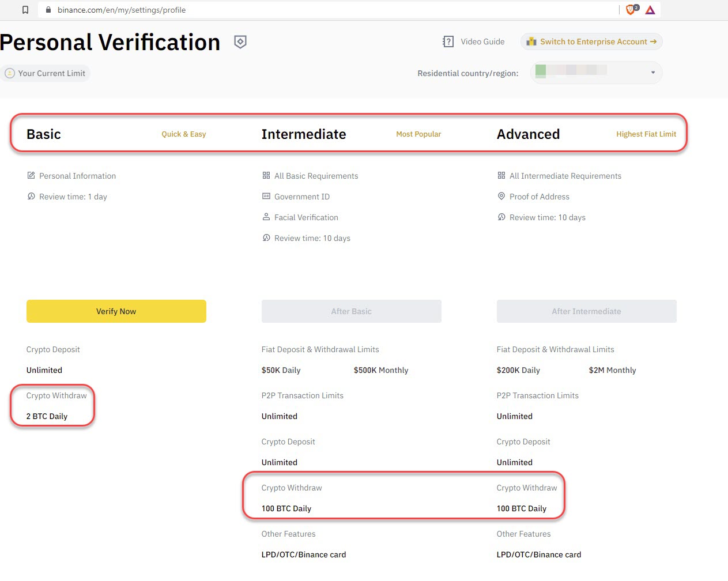Click 100 BTC Daily under Advanced
728x581 pixels.
point(522,508)
